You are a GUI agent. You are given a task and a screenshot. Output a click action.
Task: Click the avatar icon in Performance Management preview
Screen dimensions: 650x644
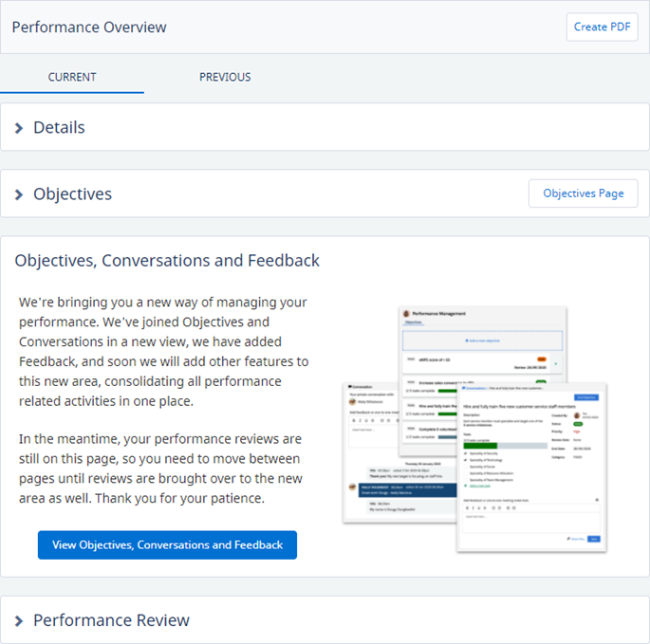tap(407, 313)
